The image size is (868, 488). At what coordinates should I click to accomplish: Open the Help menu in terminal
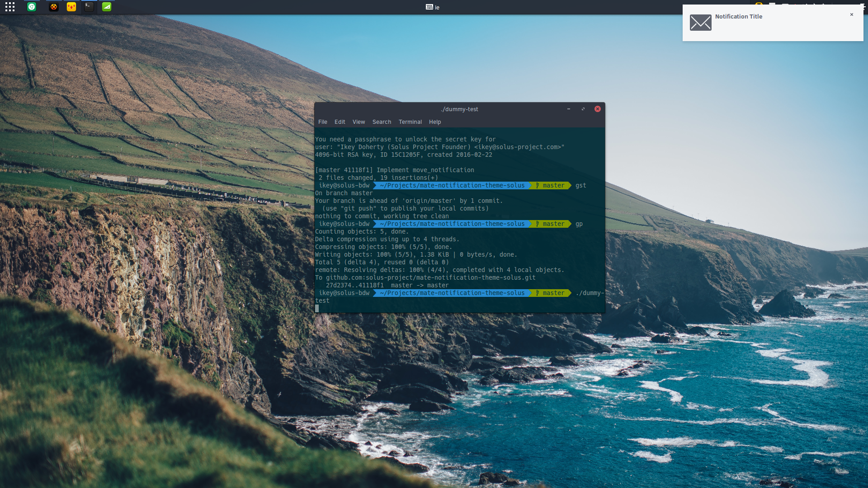coord(435,122)
